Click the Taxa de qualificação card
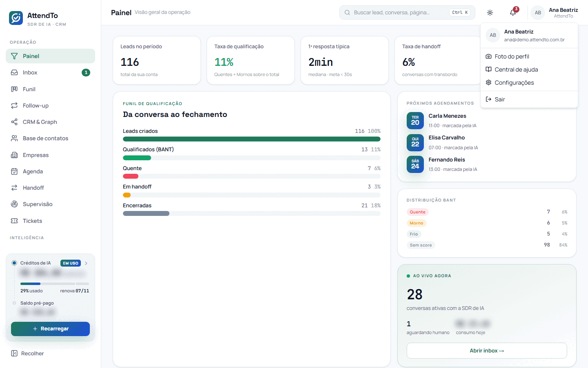 pos(251,61)
